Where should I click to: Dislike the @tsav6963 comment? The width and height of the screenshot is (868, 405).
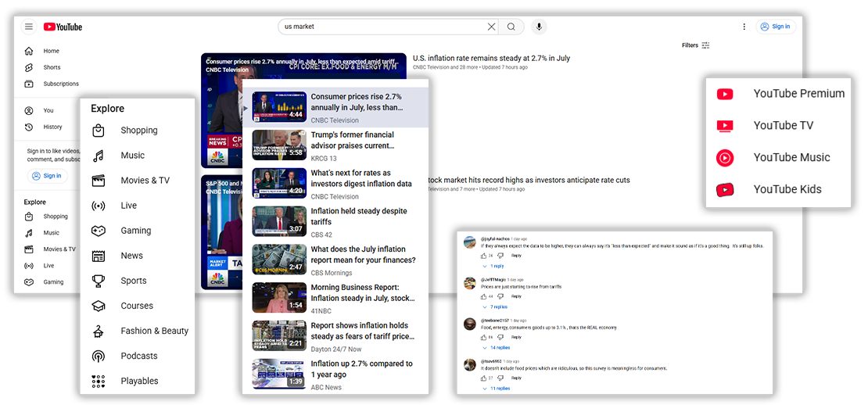[500, 378]
